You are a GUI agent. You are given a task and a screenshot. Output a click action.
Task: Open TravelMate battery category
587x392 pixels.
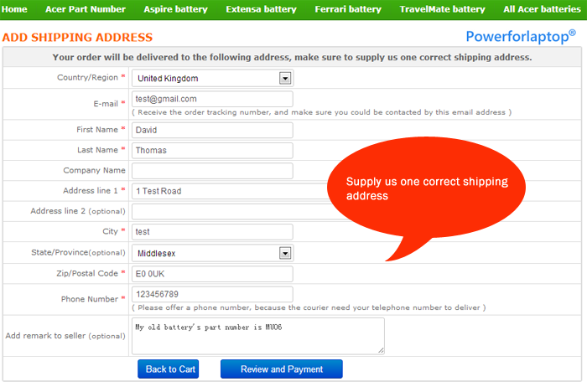[442, 9]
